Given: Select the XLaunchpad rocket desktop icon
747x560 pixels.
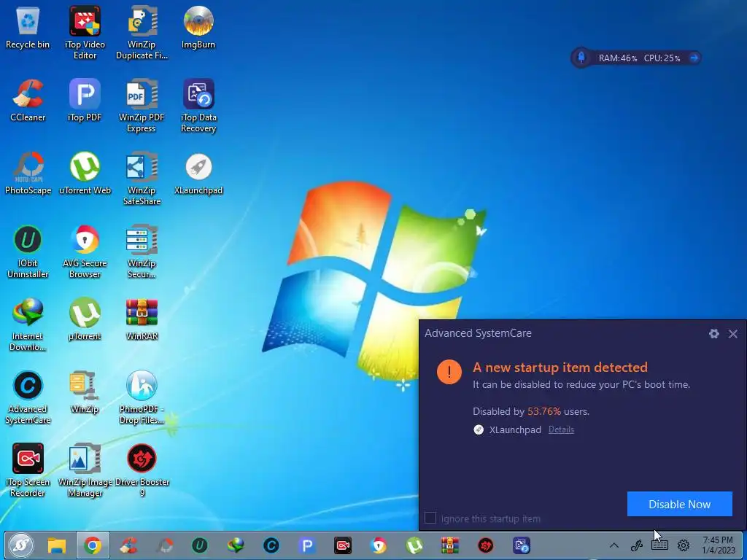Looking at the screenshot, I should pos(198,174).
